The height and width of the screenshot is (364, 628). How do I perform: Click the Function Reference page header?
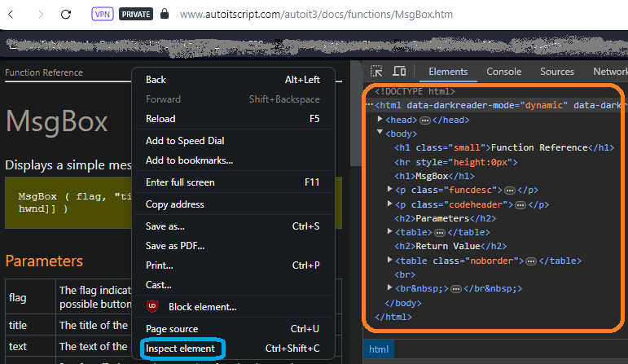44,72
